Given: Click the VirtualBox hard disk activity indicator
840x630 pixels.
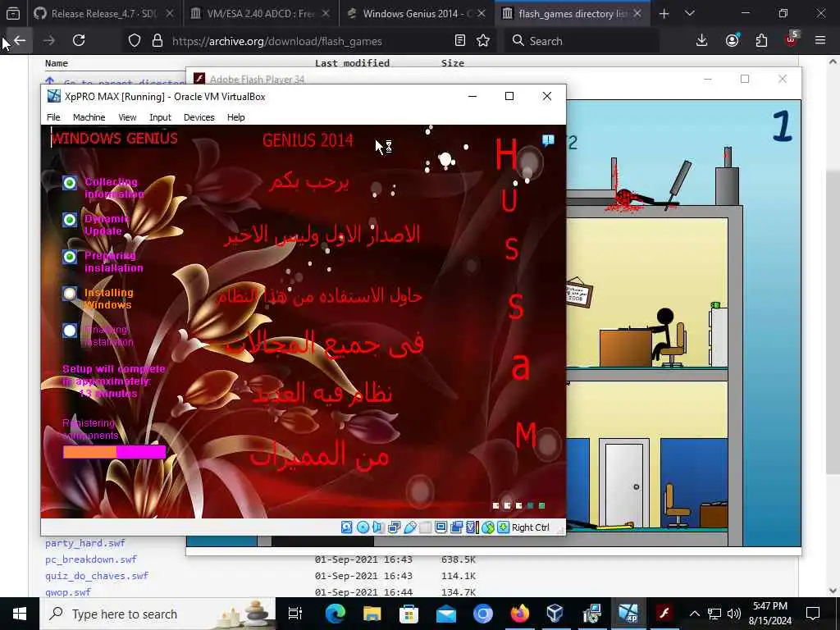Looking at the screenshot, I should click(x=347, y=527).
